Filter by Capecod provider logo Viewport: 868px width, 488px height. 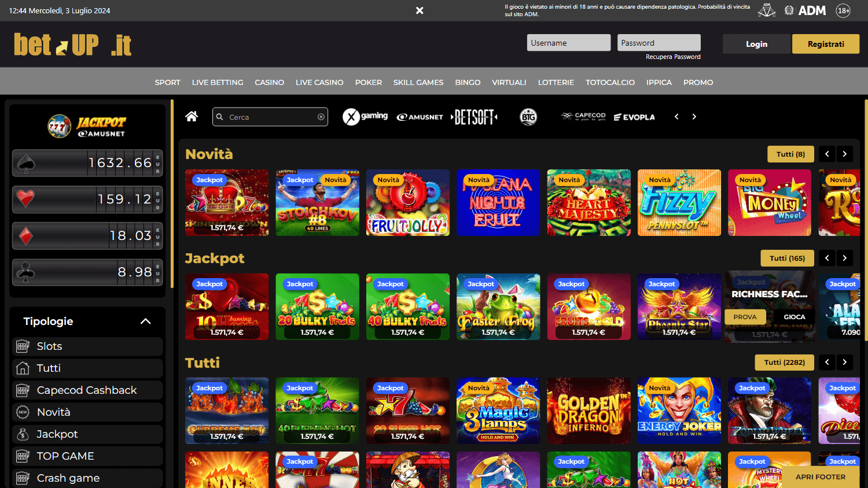pyautogui.click(x=583, y=116)
